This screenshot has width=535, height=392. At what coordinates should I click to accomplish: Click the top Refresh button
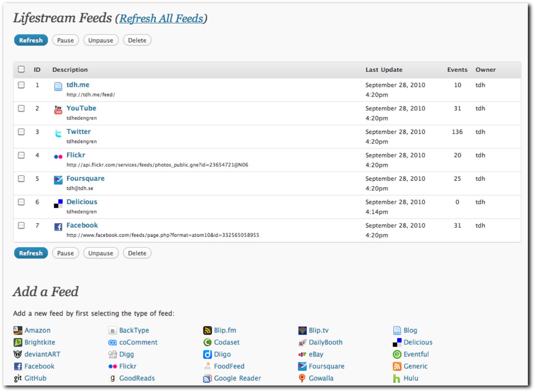coord(31,40)
